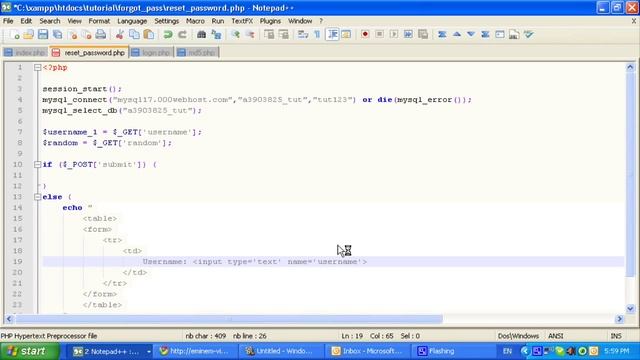Screen dimensions: 640x360
Task: Open the Language menu
Action: [132, 21]
